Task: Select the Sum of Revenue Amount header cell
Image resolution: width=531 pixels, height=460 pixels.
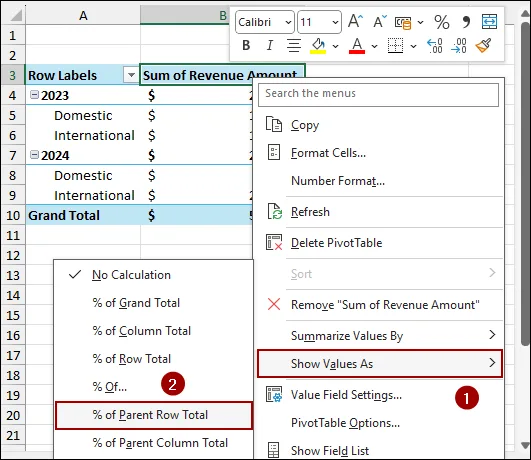Action: [222, 75]
